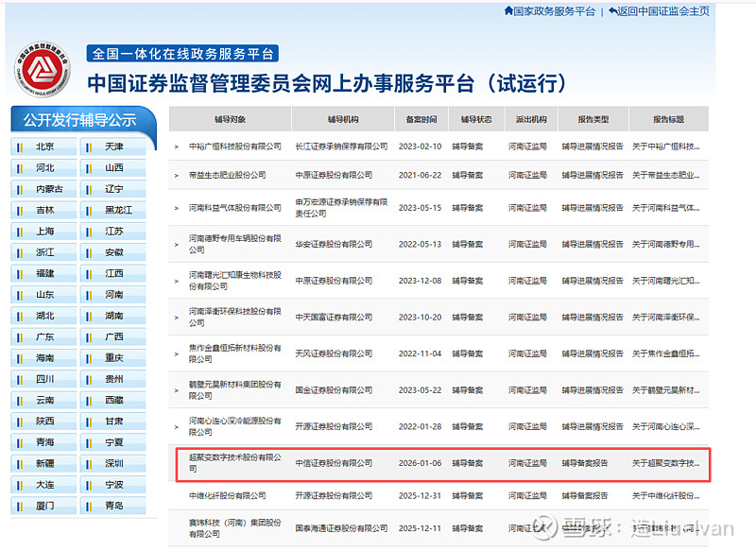
Task: Open report title 关于中裕广恒科技...
Action: [666, 146]
